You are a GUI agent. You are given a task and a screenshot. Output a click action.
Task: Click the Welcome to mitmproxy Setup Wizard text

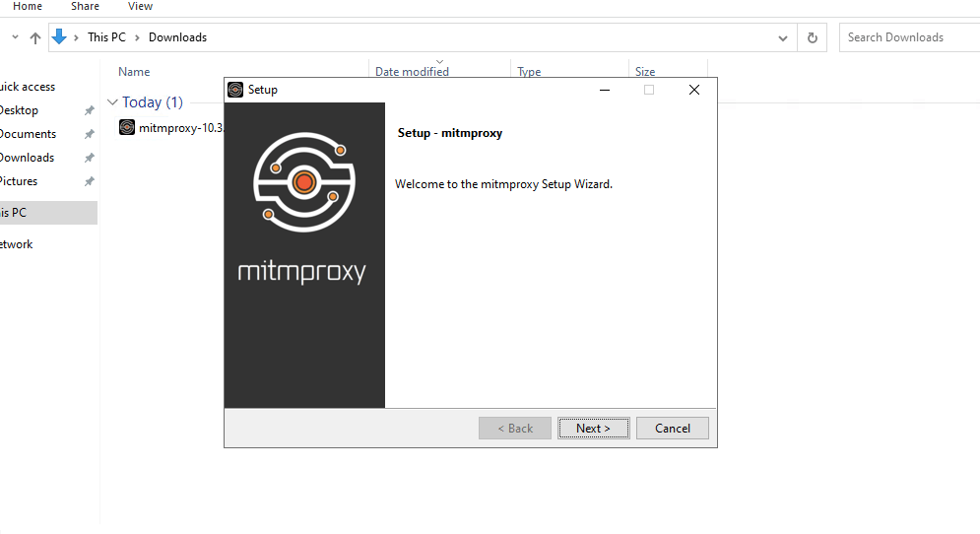(503, 184)
